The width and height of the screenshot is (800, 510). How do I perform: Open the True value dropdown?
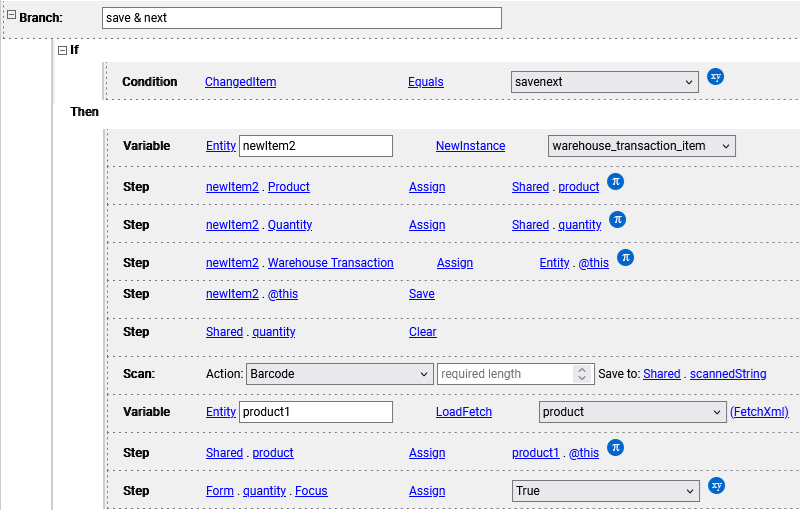605,491
